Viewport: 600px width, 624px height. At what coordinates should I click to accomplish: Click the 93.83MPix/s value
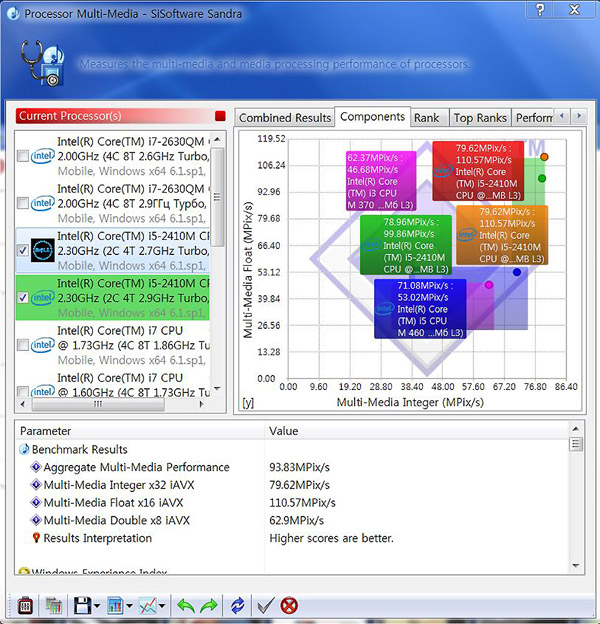click(x=299, y=467)
